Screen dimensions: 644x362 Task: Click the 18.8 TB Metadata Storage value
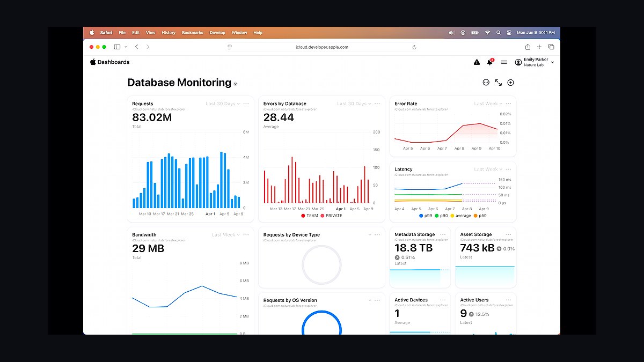[413, 248]
